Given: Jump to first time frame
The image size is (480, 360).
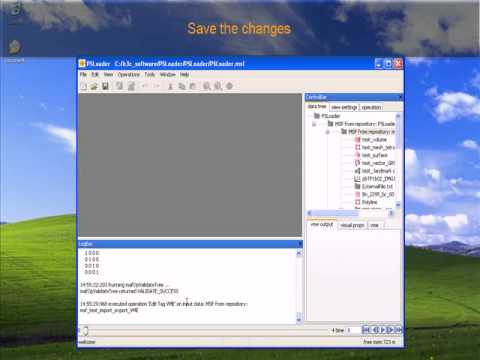Looking at the screenshot, I should 366,330.
